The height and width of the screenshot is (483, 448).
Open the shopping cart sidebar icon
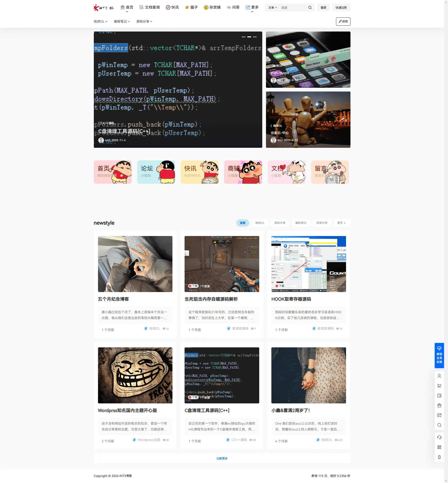click(439, 386)
